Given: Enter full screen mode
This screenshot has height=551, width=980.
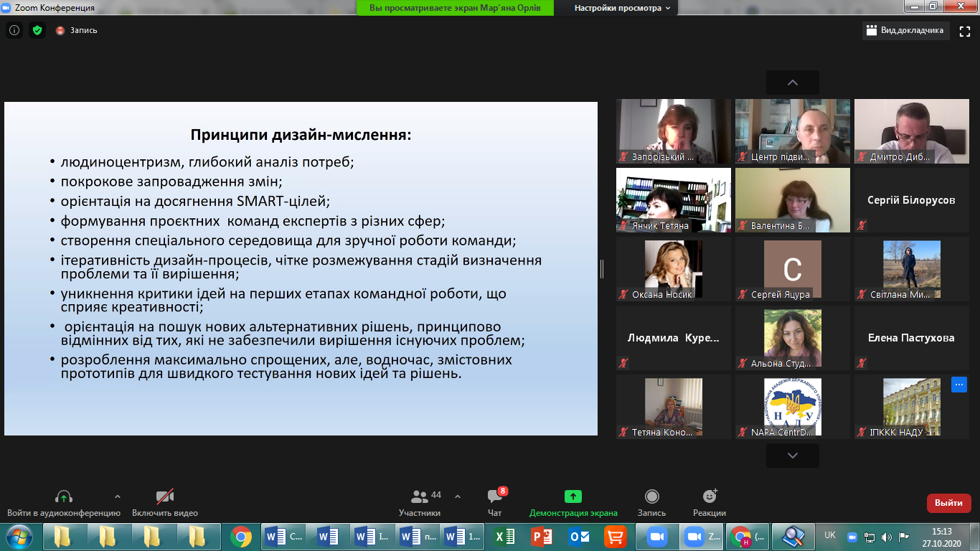Looking at the screenshot, I should click(x=965, y=31).
